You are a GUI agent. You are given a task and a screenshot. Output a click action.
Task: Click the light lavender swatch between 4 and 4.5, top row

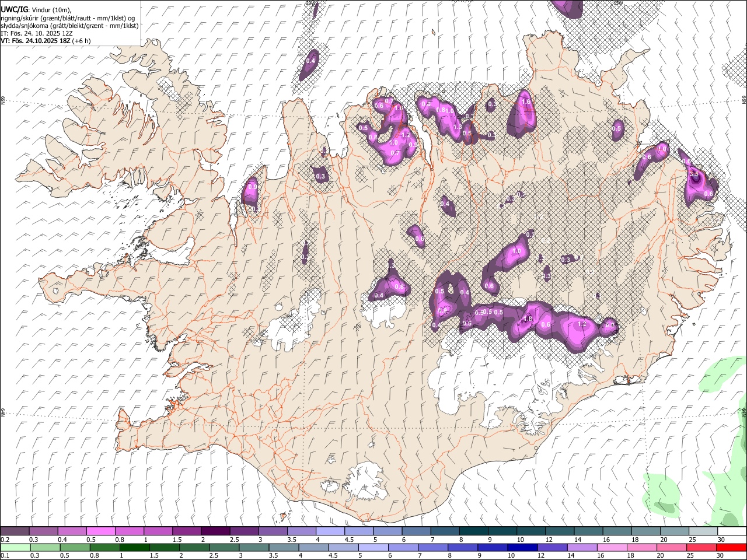pos(330,531)
